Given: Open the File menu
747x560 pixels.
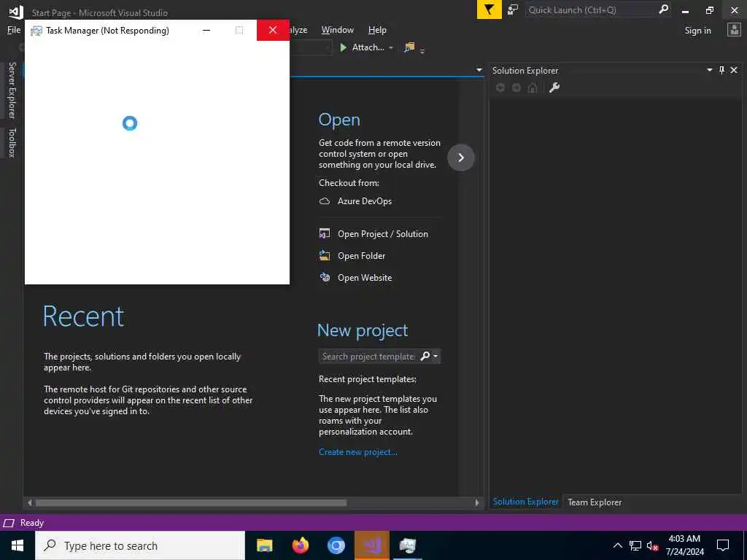Looking at the screenshot, I should [14, 30].
